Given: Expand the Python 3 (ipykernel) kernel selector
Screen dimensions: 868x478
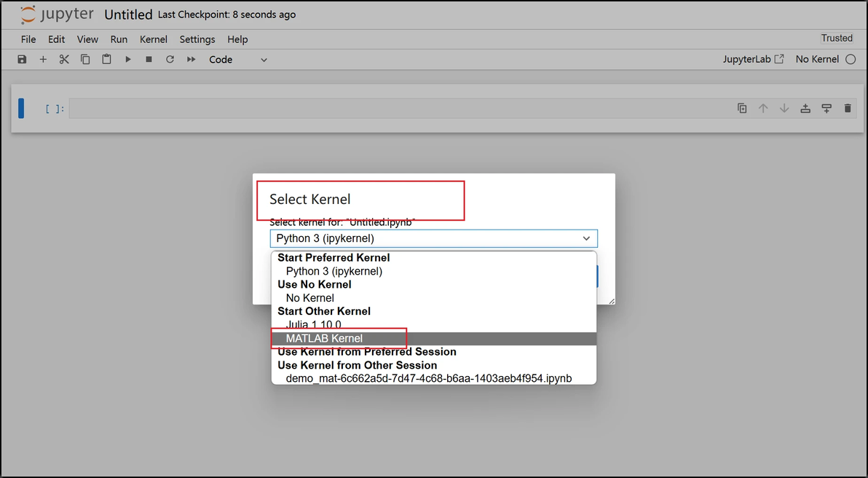Looking at the screenshot, I should (433, 238).
